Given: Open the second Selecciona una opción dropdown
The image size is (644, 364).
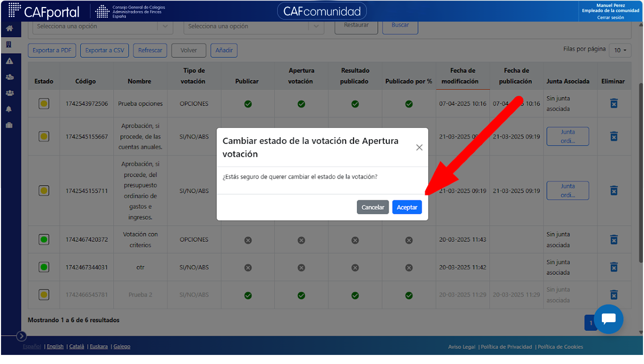Looking at the screenshot, I should (x=254, y=27).
